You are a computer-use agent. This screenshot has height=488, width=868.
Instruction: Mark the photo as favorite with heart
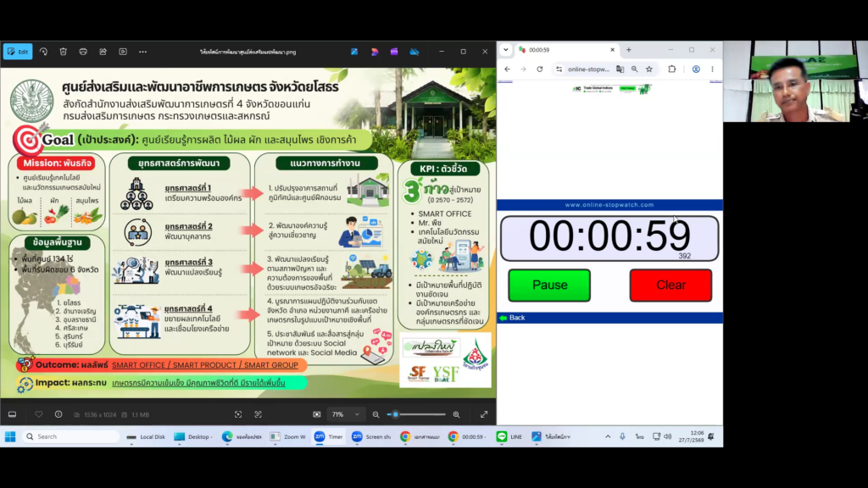click(x=39, y=414)
